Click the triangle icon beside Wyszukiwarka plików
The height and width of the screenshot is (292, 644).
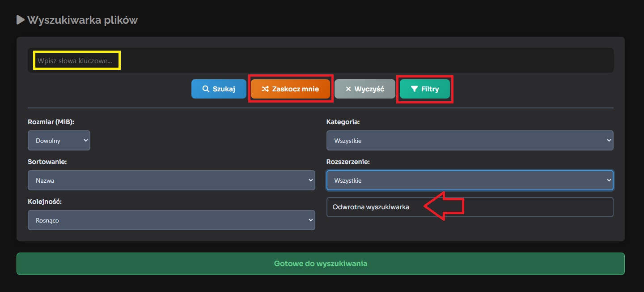click(x=21, y=20)
